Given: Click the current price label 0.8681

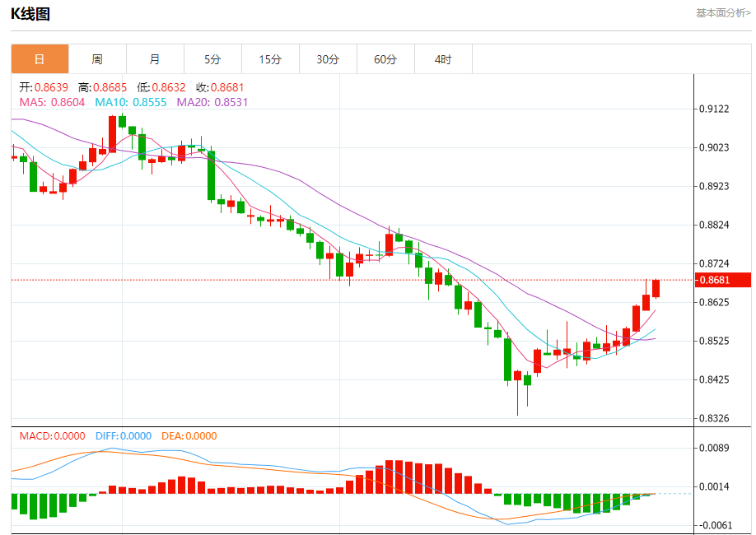Looking at the screenshot, I should pyautogui.click(x=723, y=280).
